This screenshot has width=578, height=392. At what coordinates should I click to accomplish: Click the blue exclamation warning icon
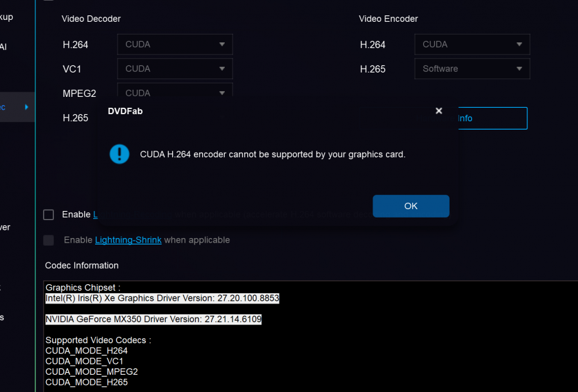point(119,154)
